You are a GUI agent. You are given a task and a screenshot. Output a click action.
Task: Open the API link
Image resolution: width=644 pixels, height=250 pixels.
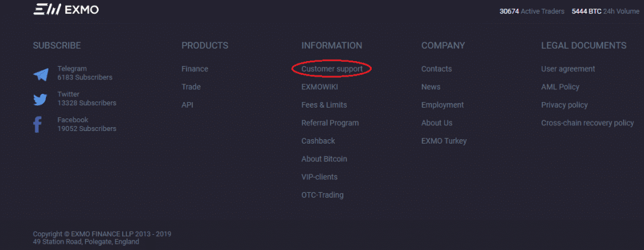pyautogui.click(x=187, y=105)
